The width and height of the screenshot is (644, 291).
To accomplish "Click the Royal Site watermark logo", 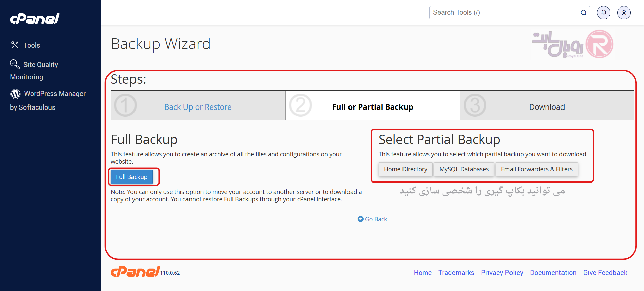I will point(573,44).
